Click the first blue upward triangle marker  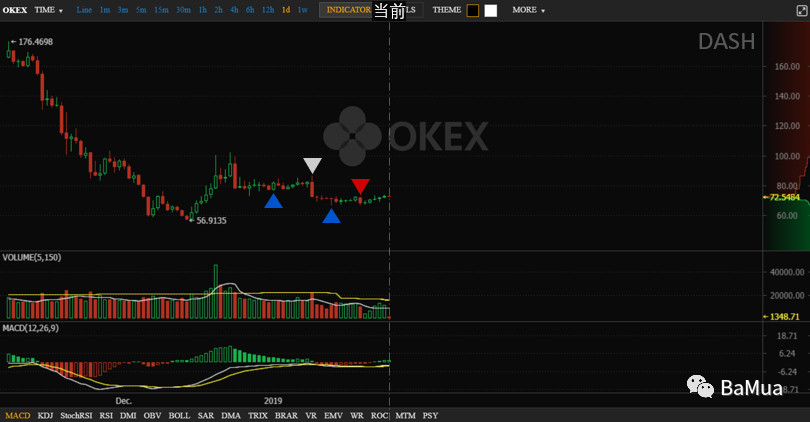[273, 201]
